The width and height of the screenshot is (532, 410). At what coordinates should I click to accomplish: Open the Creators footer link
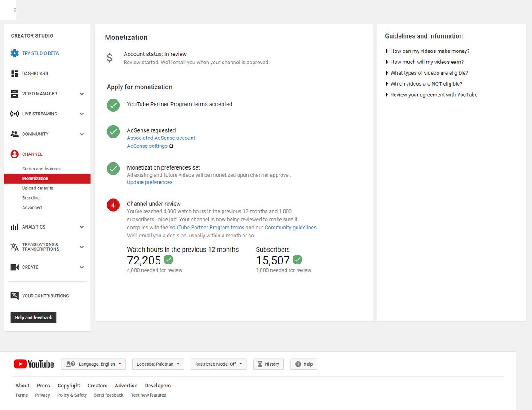pos(98,386)
